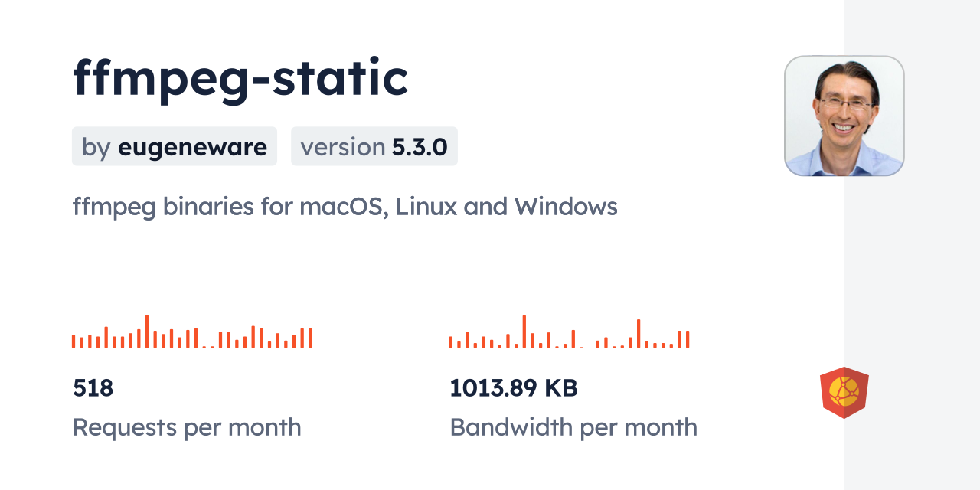Click the ffmpeg-static package title

[240, 78]
